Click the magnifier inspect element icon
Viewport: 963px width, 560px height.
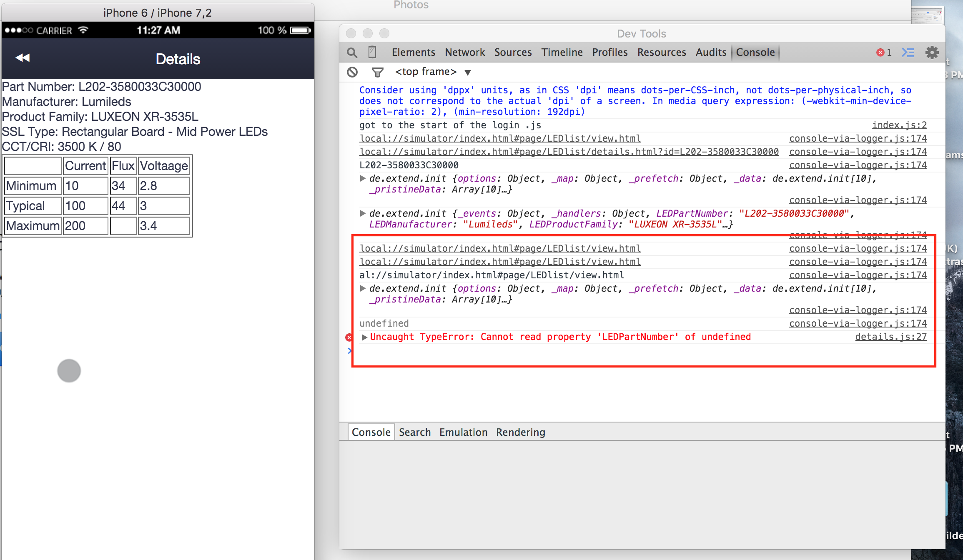352,52
